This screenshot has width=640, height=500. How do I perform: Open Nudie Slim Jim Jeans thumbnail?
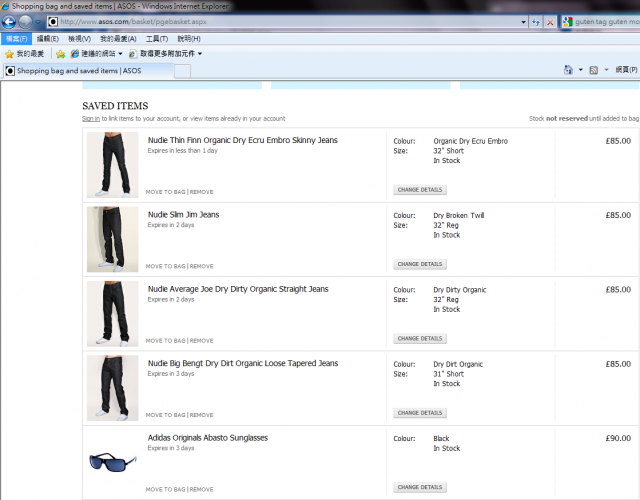(112, 239)
